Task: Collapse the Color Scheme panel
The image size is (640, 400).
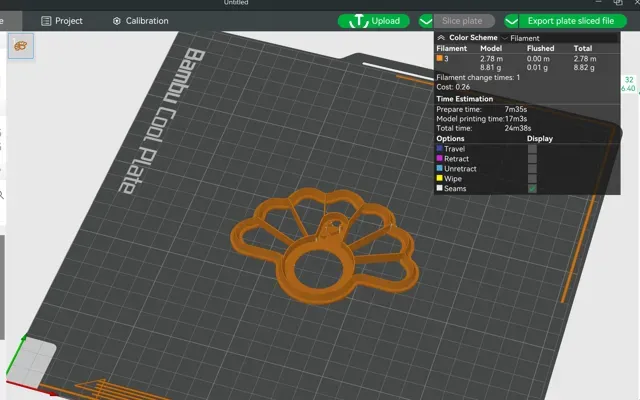Action: pyautogui.click(x=441, y=38)
